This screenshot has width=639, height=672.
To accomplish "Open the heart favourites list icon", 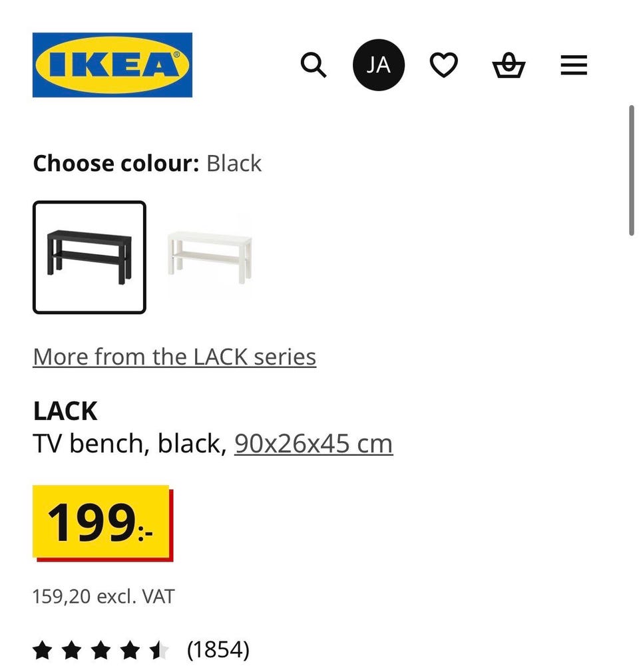I will (443, 65).
